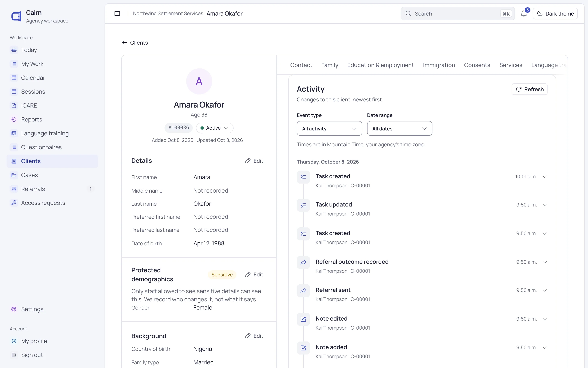Image resolution: width=588 pixels, height=368 pixels.
Task: Open the Questionnaires section
Action: point(52,147)
